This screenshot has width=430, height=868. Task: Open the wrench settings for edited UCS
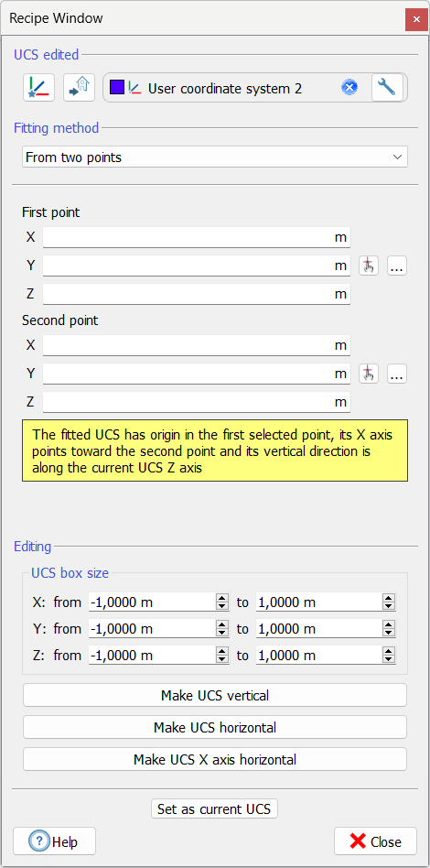pos(387,88)
